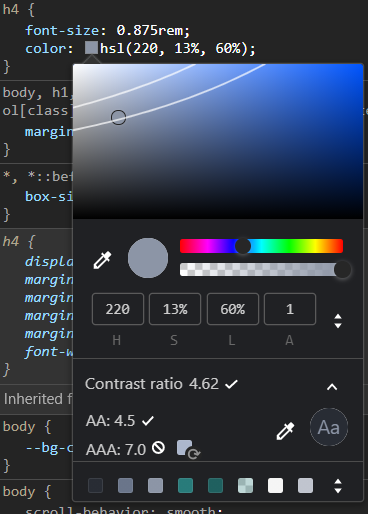The image size is (368, 514).
Task: Click the body selector above --bg-c variable
Action: pos(19,427)
